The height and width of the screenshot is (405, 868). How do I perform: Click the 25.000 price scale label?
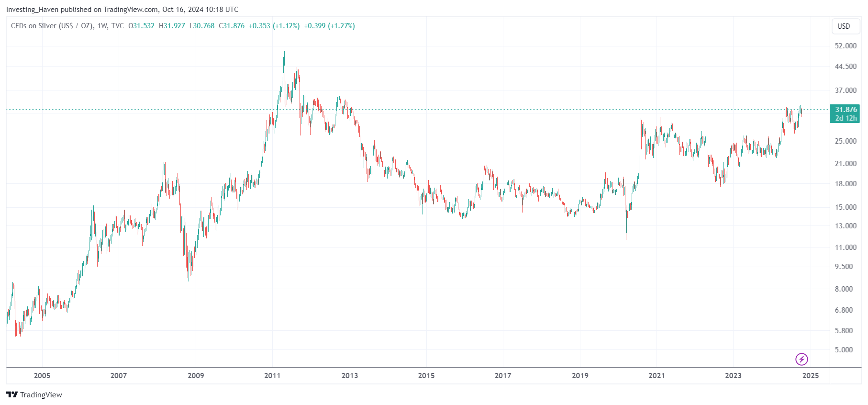click(x=846, y=141)
